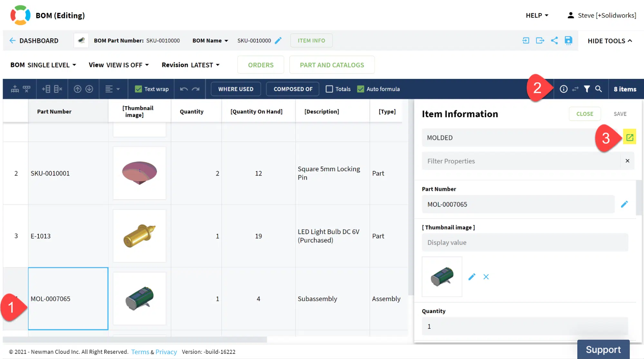
Task: Click the 8 items count
Action: (x=625, y=89)
